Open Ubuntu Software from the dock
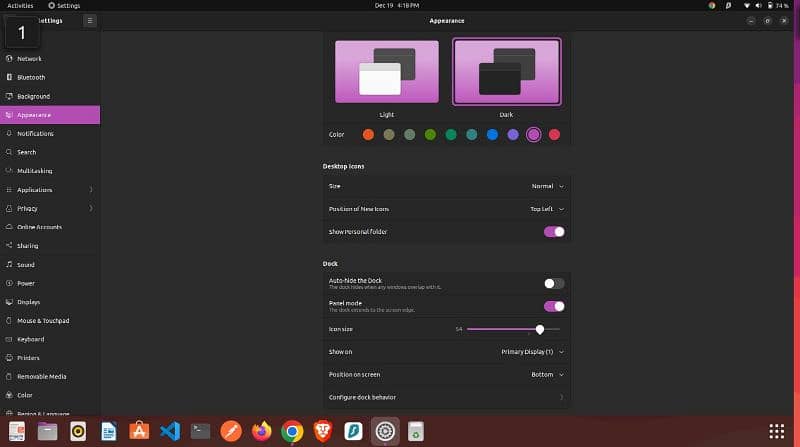800x447 pixels. point(139,431)
